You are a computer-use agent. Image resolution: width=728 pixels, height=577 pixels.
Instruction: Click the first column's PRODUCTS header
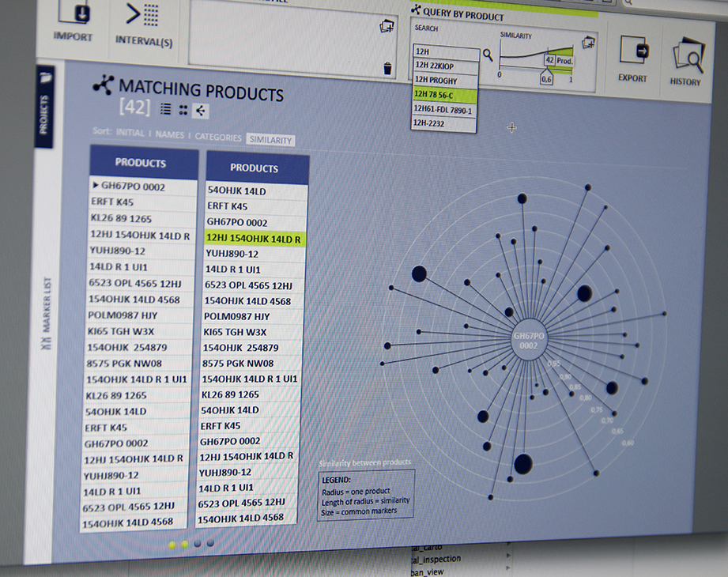144,162
